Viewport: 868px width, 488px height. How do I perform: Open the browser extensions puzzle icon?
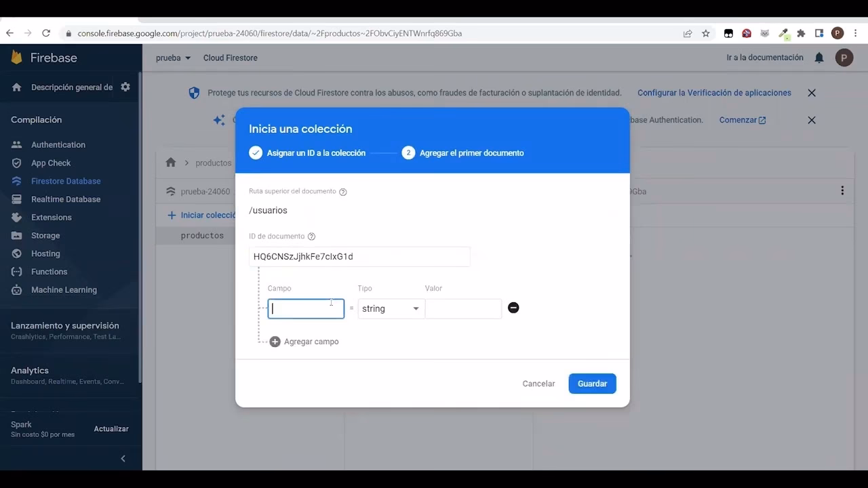(x=801, y=33)
